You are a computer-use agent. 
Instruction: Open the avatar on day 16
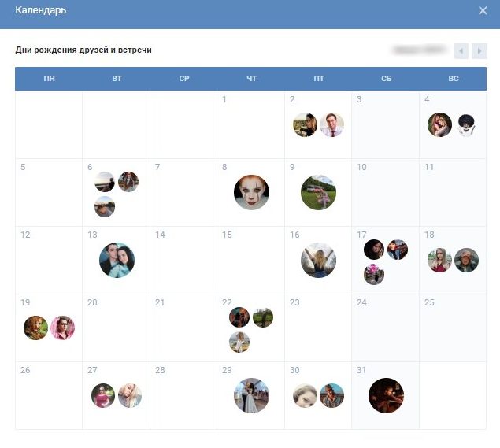click(x=318, y=260)
